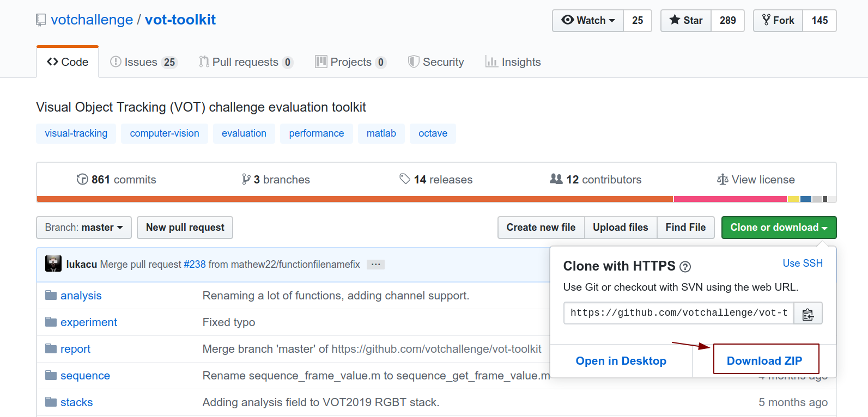Switch to the Issues tab
This screenshot has width=868, height=417.
[x=143, y=62]
